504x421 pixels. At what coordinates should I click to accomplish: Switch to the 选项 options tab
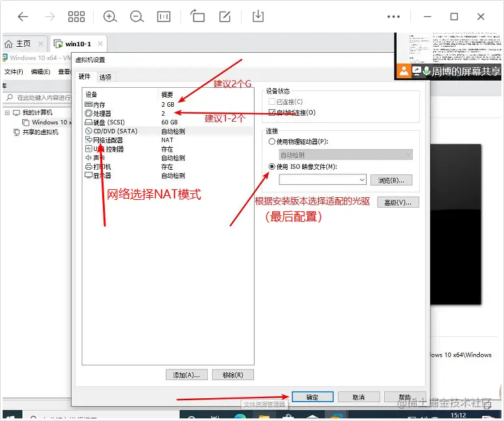point(105,77)
